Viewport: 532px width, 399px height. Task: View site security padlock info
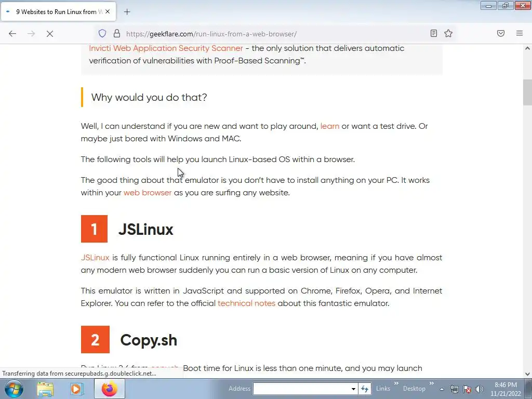[117, 34]
